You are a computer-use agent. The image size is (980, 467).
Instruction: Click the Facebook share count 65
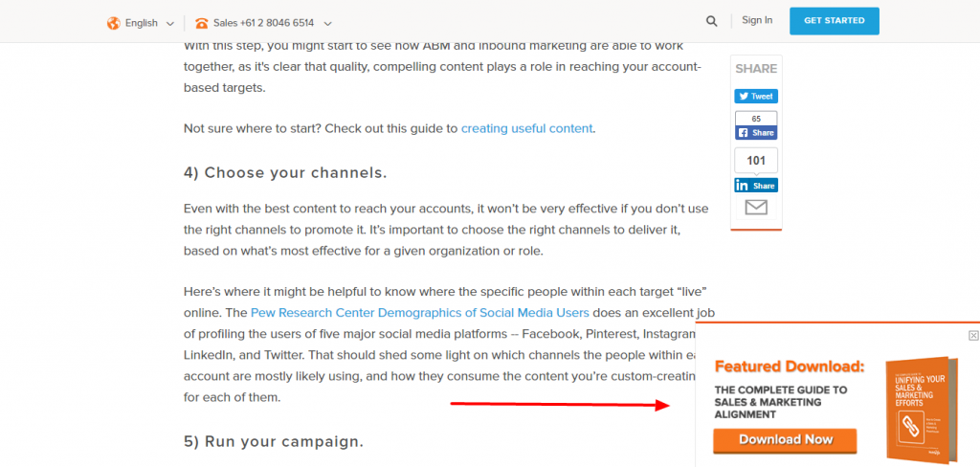pyautogui.click(x=756, y=118)
